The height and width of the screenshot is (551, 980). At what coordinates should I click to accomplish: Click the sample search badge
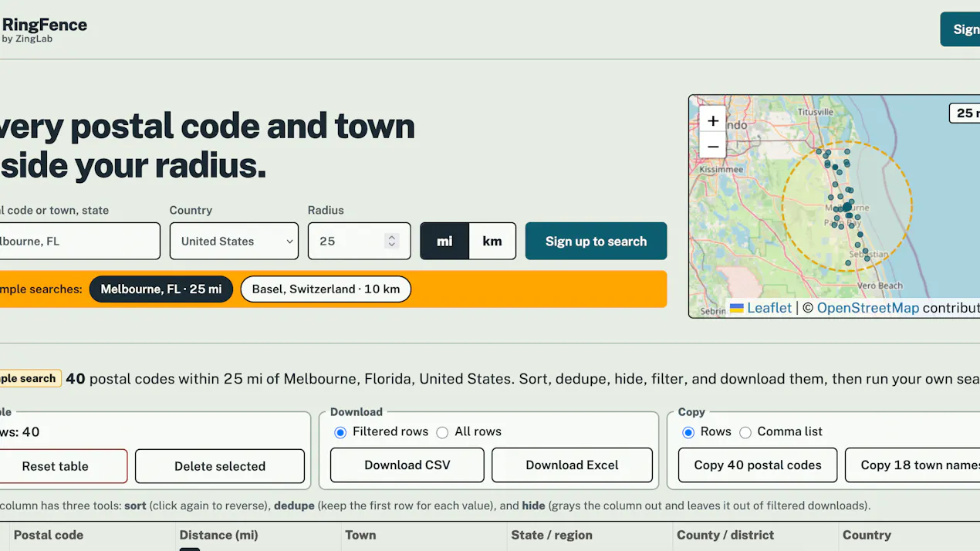[29, 379]
